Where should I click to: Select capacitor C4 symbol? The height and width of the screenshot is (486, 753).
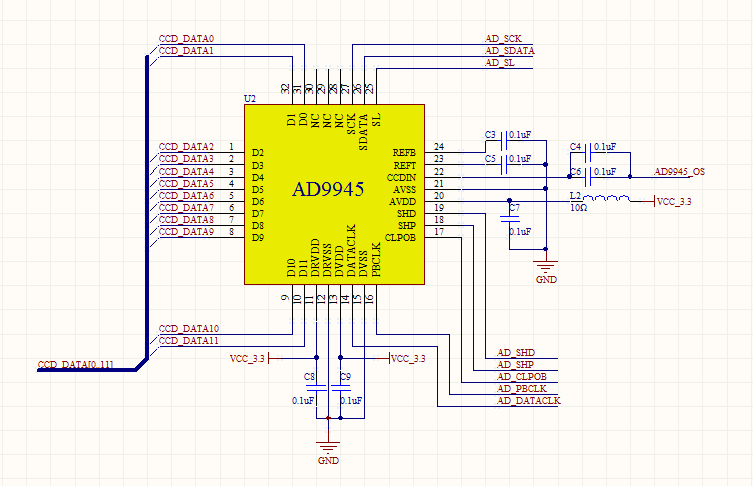pos(589,152)
